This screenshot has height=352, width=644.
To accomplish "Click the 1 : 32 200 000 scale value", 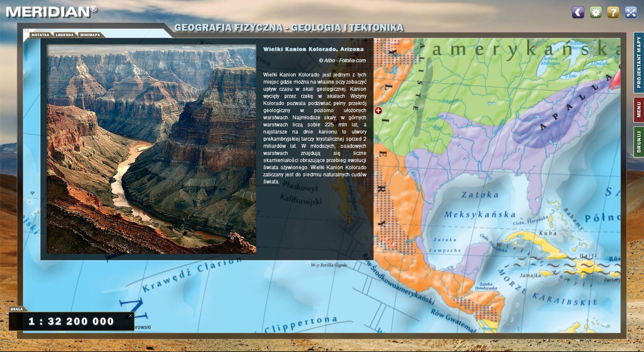I will pyautogui.click(x=71, y=321).
